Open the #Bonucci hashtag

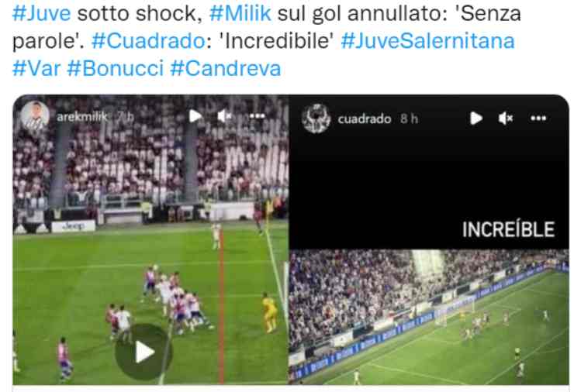coord(116,68)
